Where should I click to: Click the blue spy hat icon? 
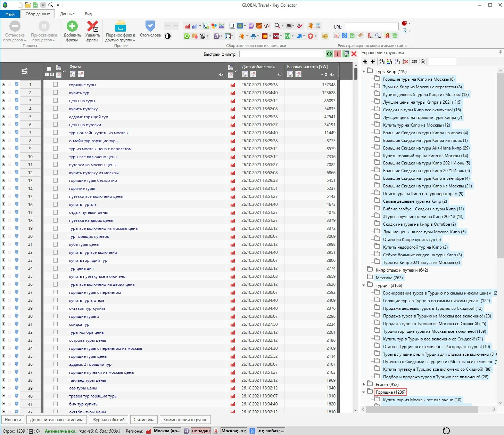(253, 36)
